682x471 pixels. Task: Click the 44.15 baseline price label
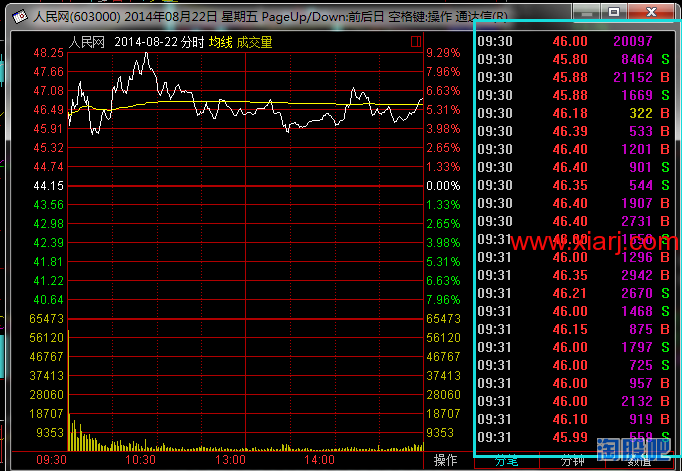[x=49, y=186]
